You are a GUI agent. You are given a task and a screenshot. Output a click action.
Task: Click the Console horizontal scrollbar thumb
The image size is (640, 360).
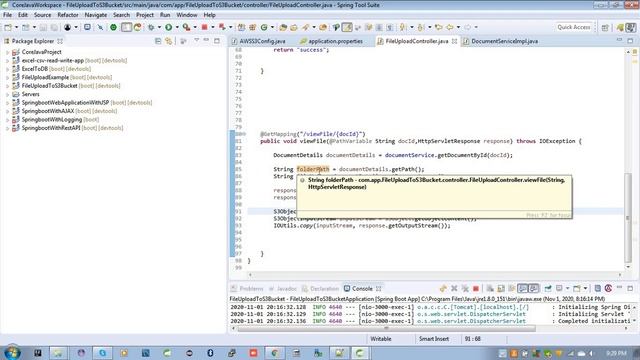click(x=386, y=329)
